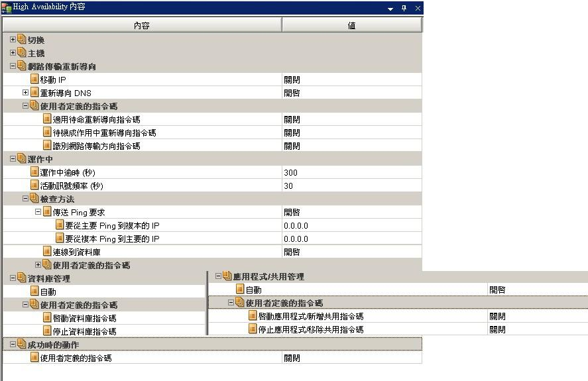Image resolution: width=588 pixels, height=381 pixels.
Task: Click the 切換 folder icon
Action: coord(22,39)
